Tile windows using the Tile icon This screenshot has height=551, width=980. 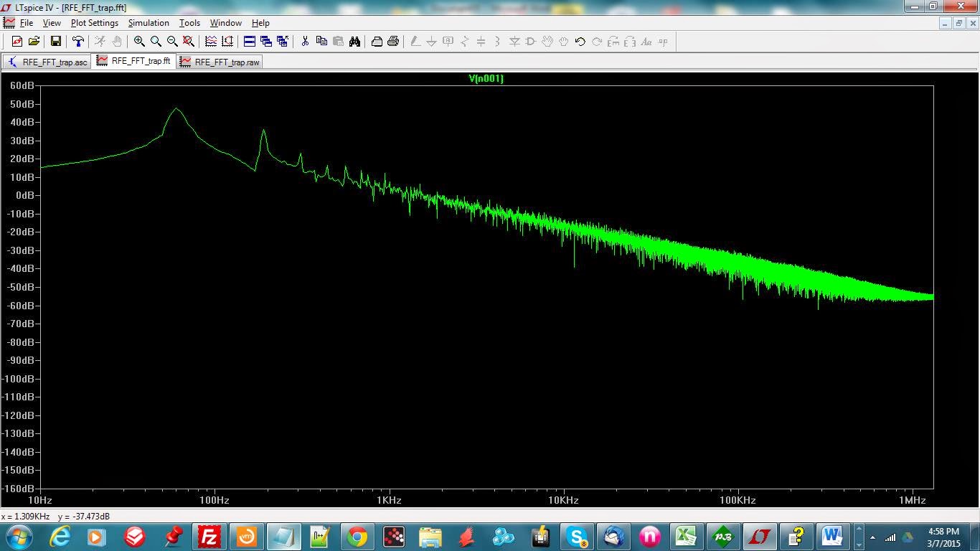tap(249, 42)
